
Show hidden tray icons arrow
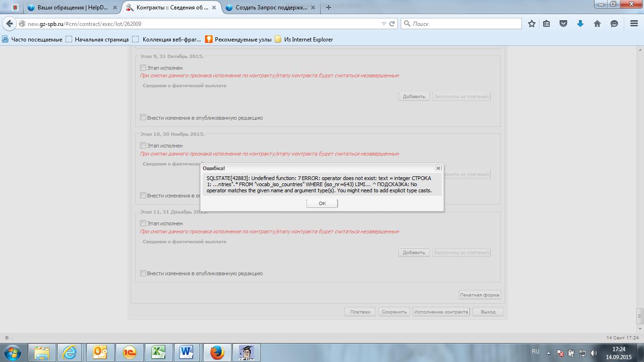(x=548, y=353)
